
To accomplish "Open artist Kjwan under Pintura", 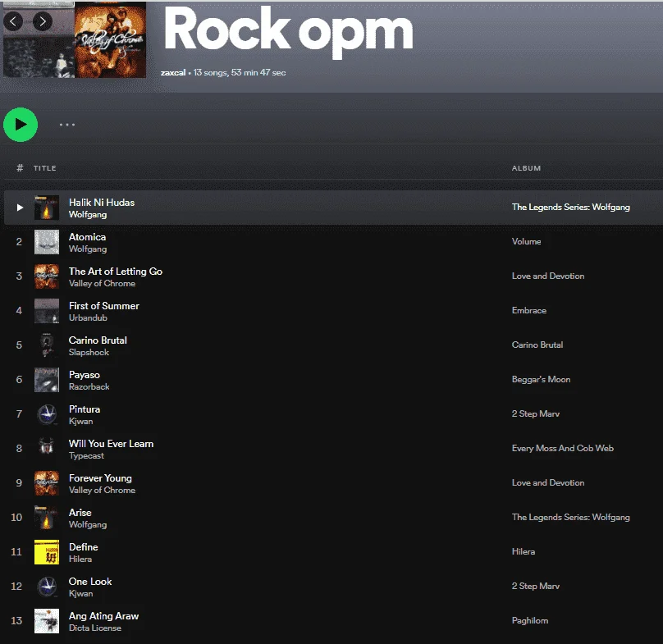I will (80, 421).
